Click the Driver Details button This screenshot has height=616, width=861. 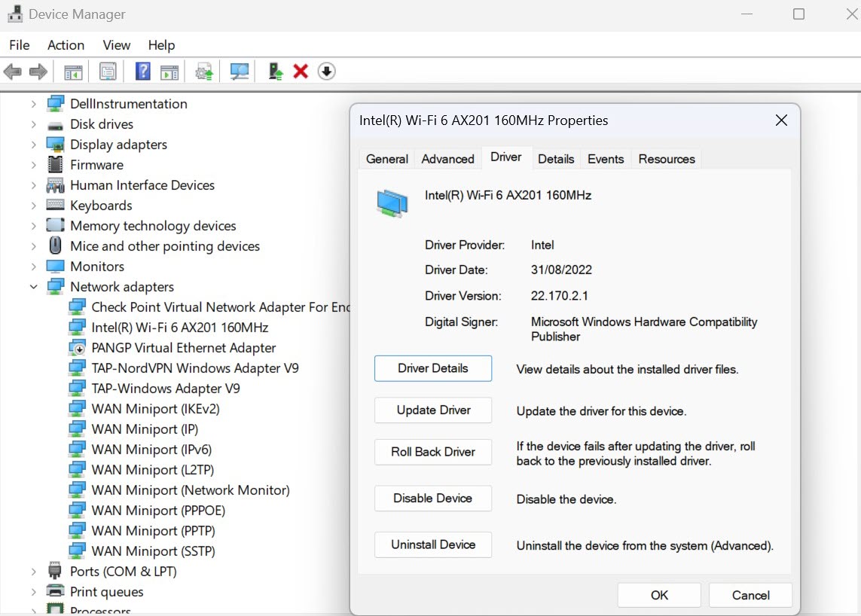pyautogui.click(x=432, y=368)
